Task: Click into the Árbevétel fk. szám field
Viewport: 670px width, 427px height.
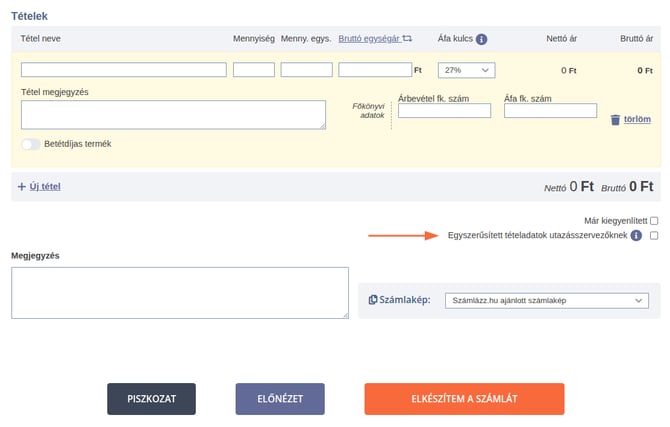Action: 444,111
